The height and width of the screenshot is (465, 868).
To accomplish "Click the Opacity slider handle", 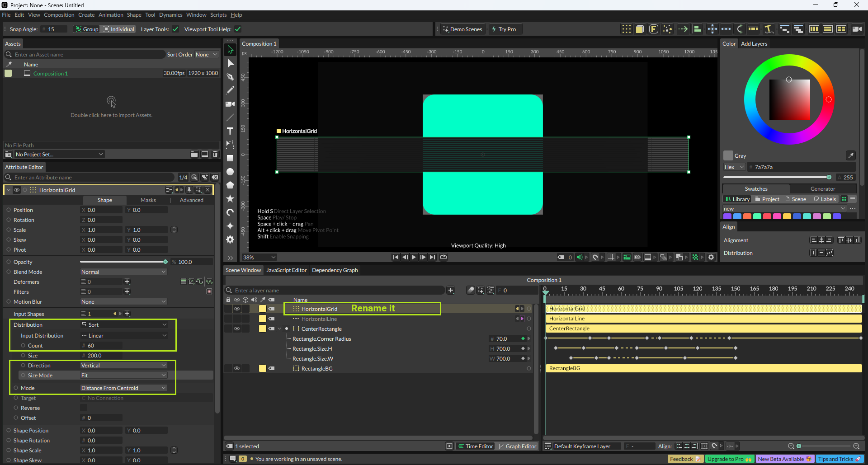I will pyautogui.click(x=165, y=262).
